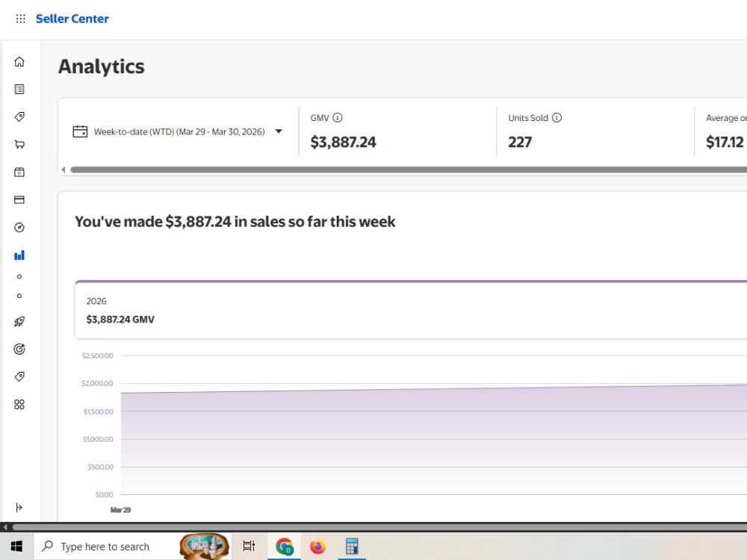Screen dimensions: 747x560
Task: Click the $3,887.24 GMV metric value
Action: (x=343, y=142)
